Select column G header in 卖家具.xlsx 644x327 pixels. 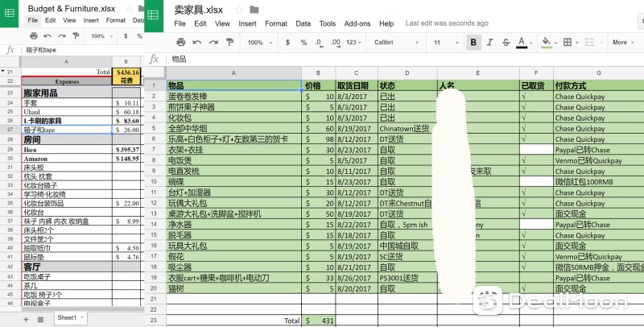pyautogui.click(x=598, y=72)
